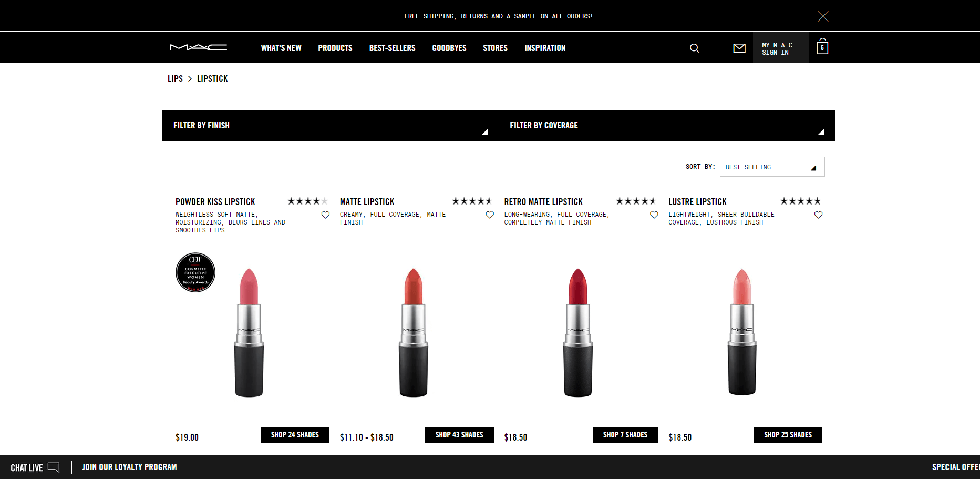Click the Retro Matte Lipstick title

[543, 202]
